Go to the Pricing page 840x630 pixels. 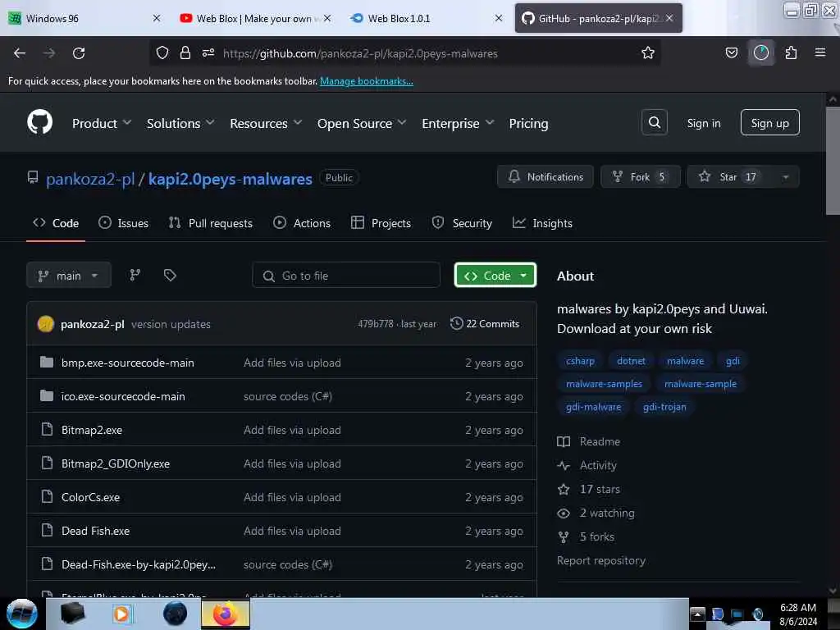click(528, 123)
